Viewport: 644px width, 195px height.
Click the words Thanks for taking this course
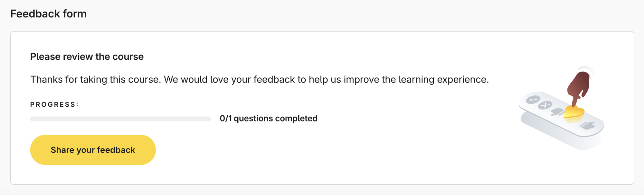95,79
